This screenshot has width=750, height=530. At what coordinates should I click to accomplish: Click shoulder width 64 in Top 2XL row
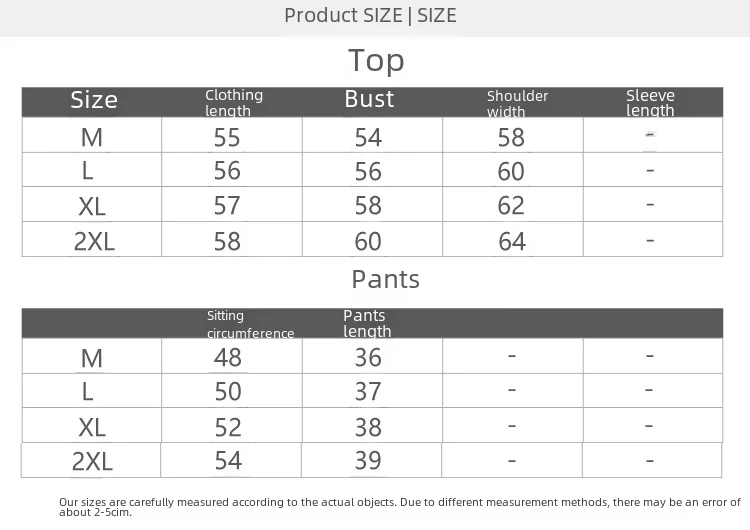[x=512, y=241]
